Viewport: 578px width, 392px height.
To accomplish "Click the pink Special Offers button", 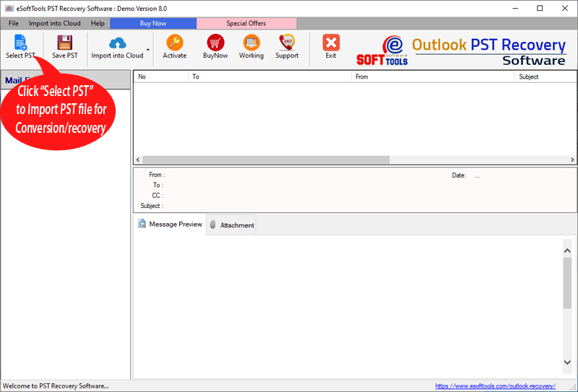I will (246, 23).
